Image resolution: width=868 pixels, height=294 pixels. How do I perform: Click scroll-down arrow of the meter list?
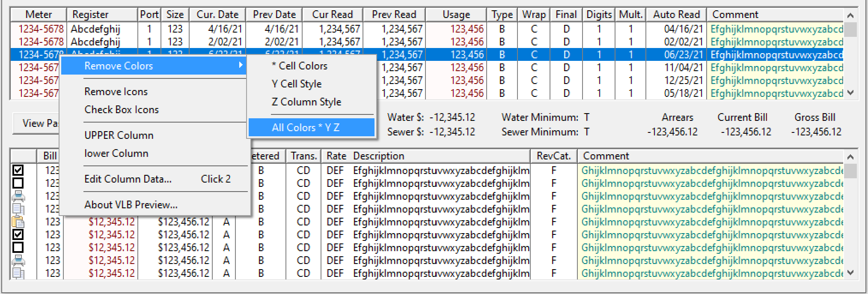coord(850,93)
